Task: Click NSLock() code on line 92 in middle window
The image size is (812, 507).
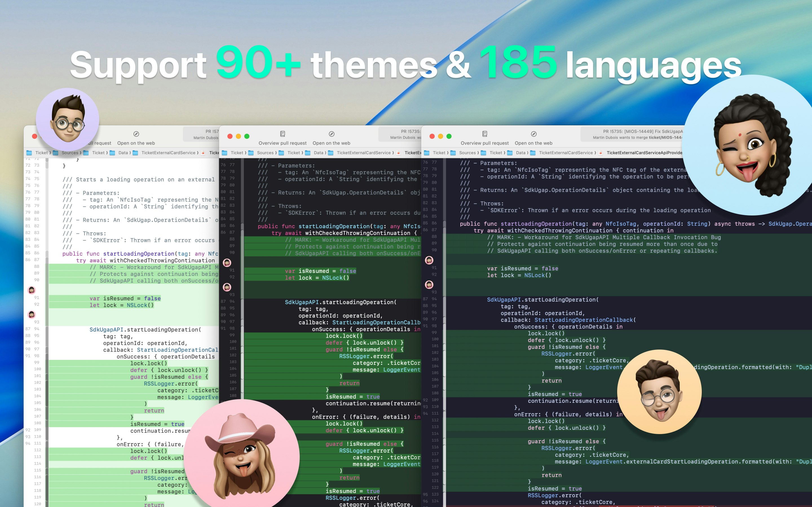Action: (336, 278)
